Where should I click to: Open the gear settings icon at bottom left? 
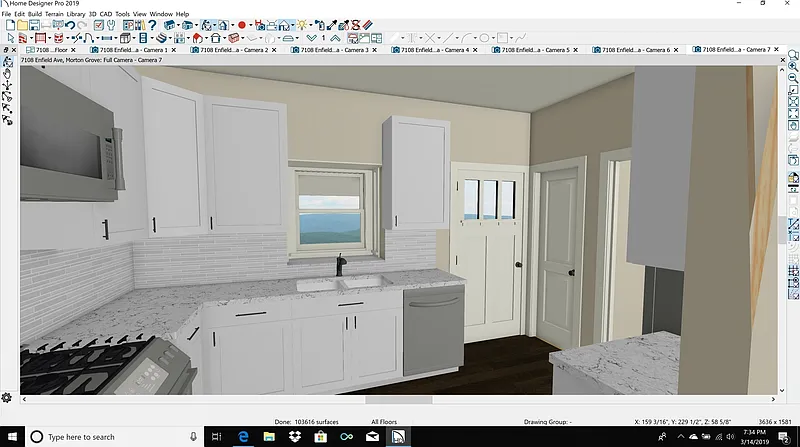click(x=7, y=398)
